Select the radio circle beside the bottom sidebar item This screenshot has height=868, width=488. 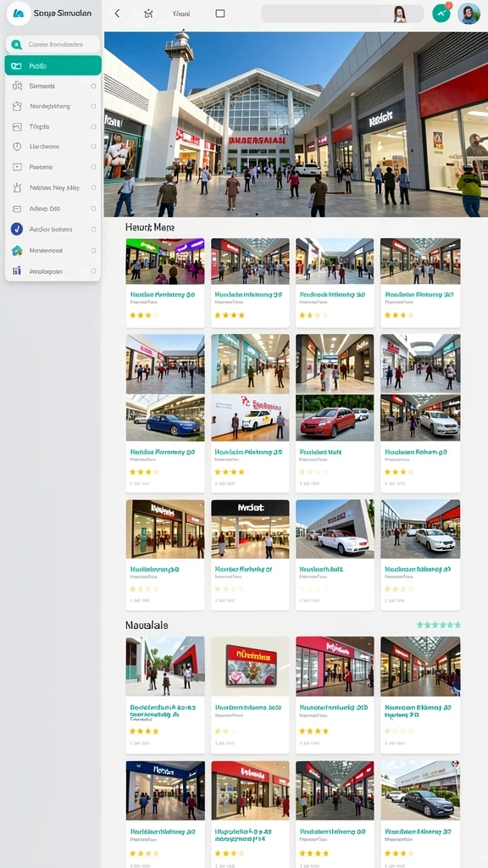[93, 271]
